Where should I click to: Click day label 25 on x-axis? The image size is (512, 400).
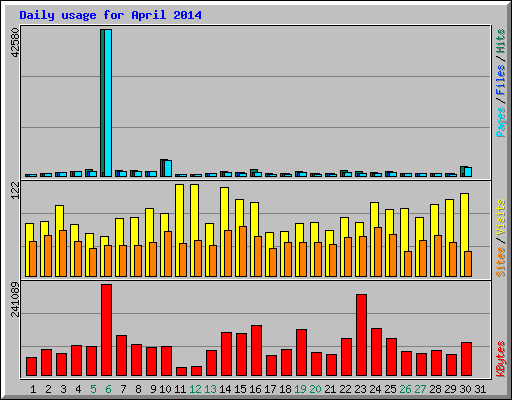[x=390, y=389]
